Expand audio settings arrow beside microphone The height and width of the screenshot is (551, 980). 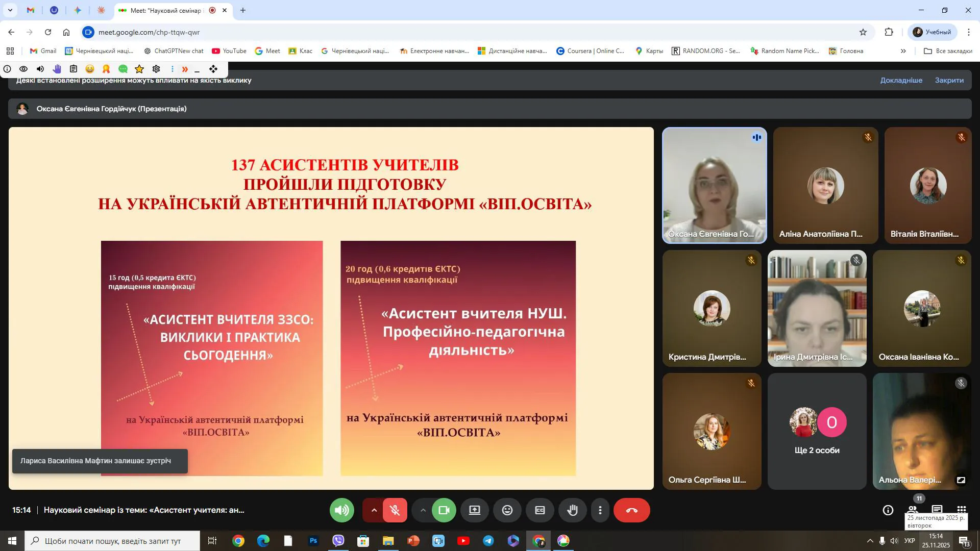[374, 510]
